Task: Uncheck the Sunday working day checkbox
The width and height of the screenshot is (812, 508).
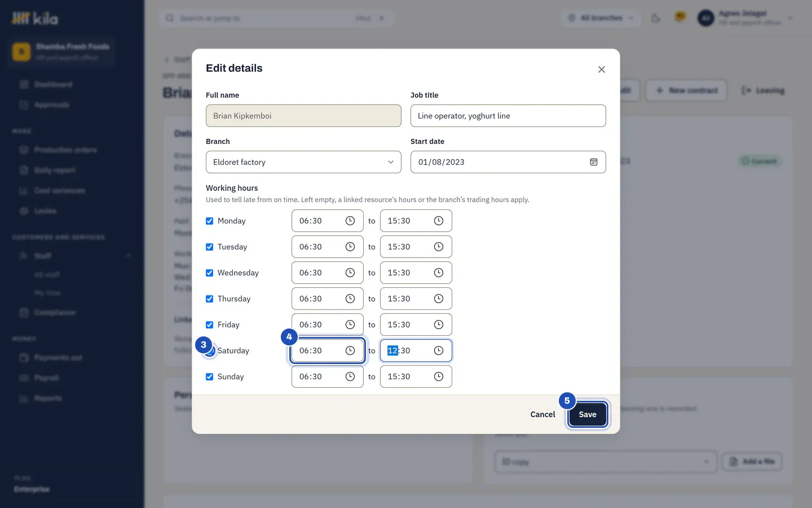Action: point(210,376)
